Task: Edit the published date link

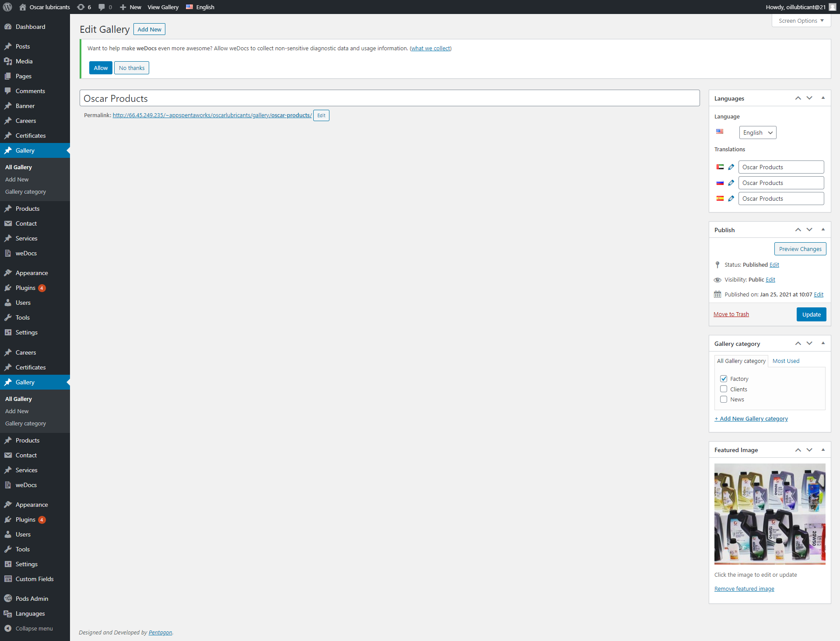Action: (x=819, y=294)
